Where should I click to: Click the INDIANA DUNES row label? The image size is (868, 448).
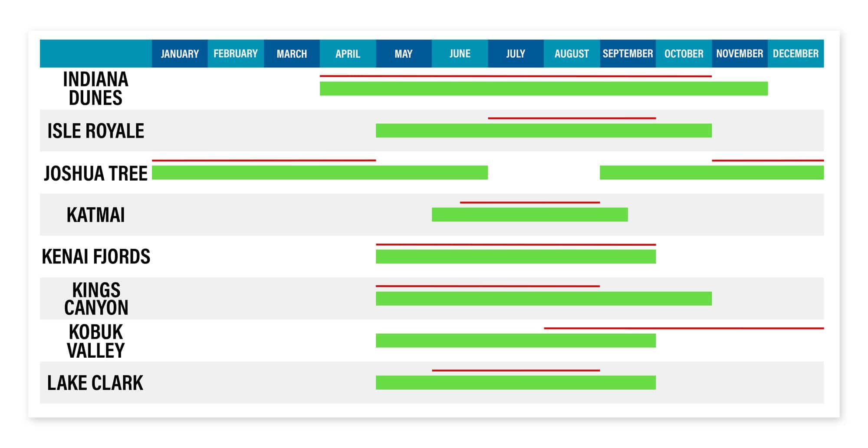pos(95,89)
